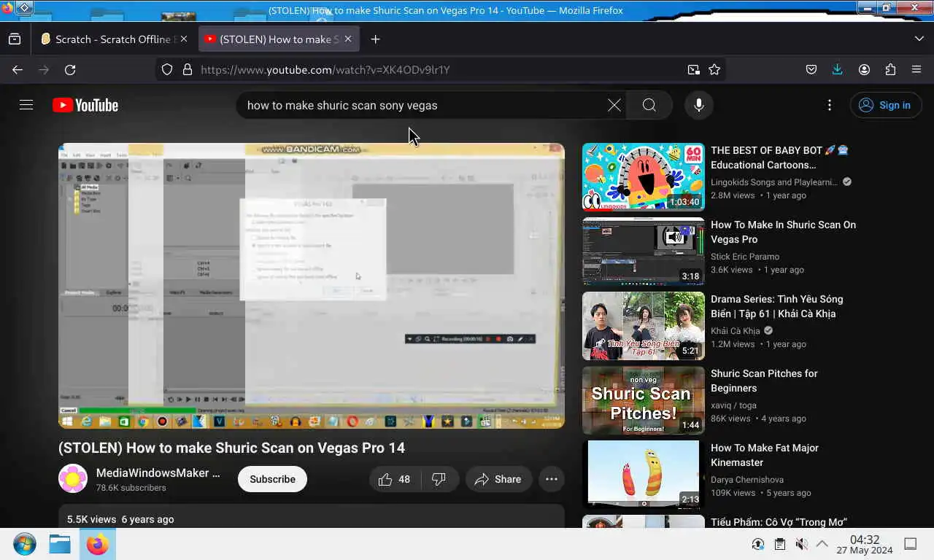The height and width of the screenshot is (560, 934).
Task: Open Firefox application menu
Action: 916,69
